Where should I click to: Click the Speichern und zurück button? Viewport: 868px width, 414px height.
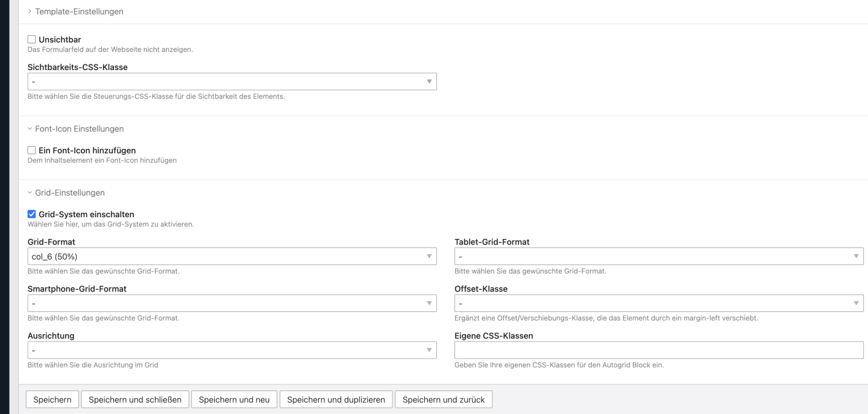[x=443, y=400]
